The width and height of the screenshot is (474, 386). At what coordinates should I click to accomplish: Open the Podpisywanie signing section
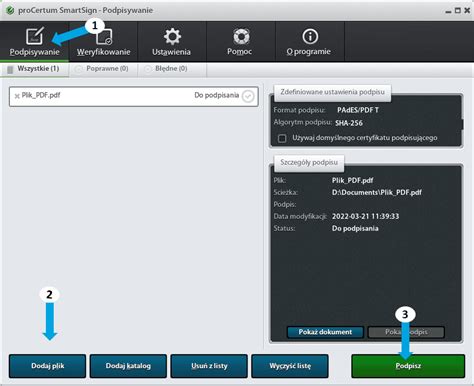(34, 42)
